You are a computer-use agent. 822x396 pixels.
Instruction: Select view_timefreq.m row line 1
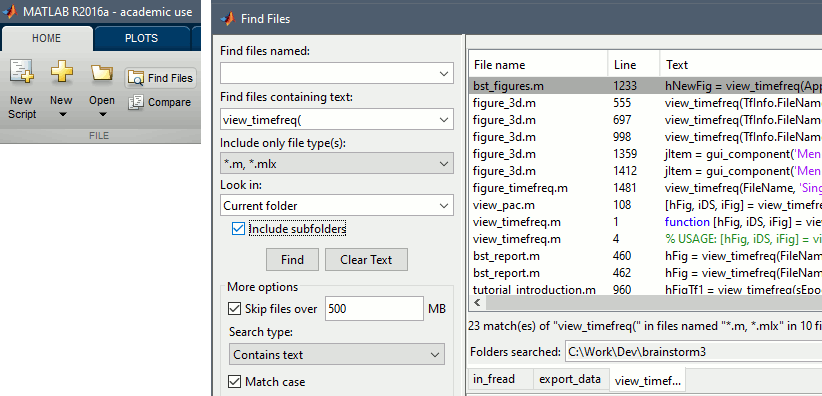(x=645, y=222)
